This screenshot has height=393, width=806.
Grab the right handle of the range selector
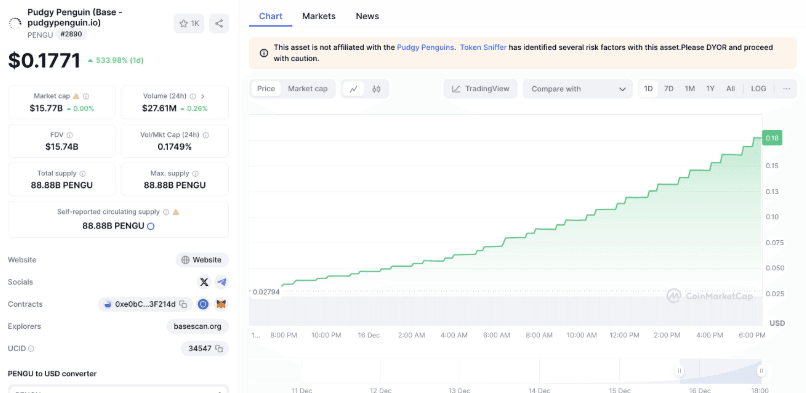(761, 370)
